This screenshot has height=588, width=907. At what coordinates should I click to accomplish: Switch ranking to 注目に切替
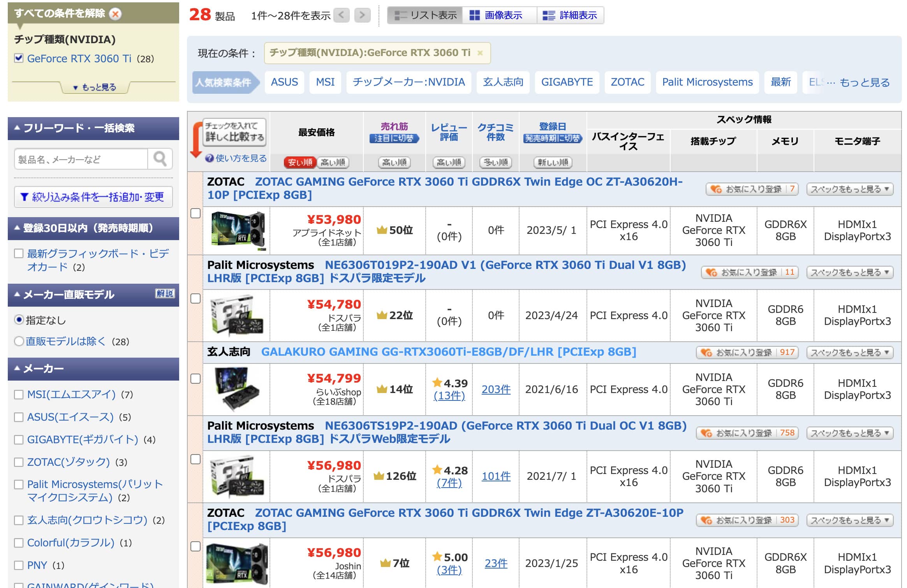click(394, 139)
